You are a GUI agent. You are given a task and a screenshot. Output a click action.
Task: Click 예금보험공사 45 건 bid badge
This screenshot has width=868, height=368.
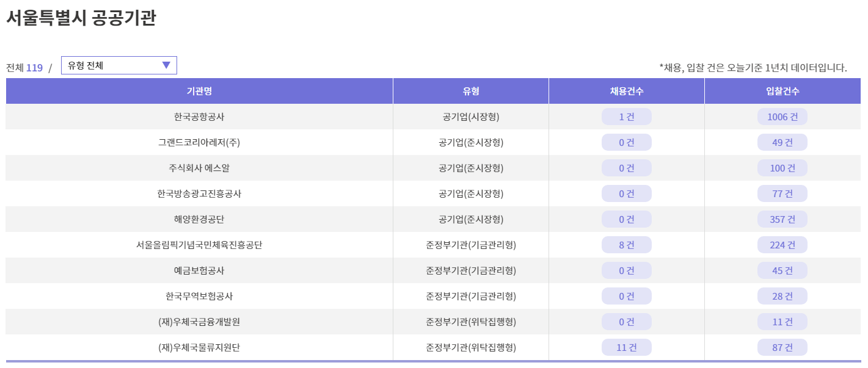click(x=782, y=270)
